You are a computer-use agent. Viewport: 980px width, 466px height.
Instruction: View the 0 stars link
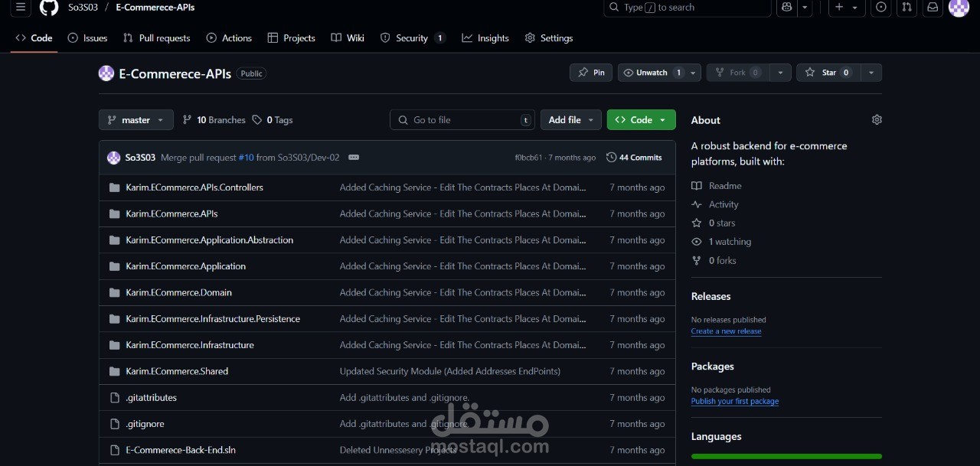click(x=714, y=223)
